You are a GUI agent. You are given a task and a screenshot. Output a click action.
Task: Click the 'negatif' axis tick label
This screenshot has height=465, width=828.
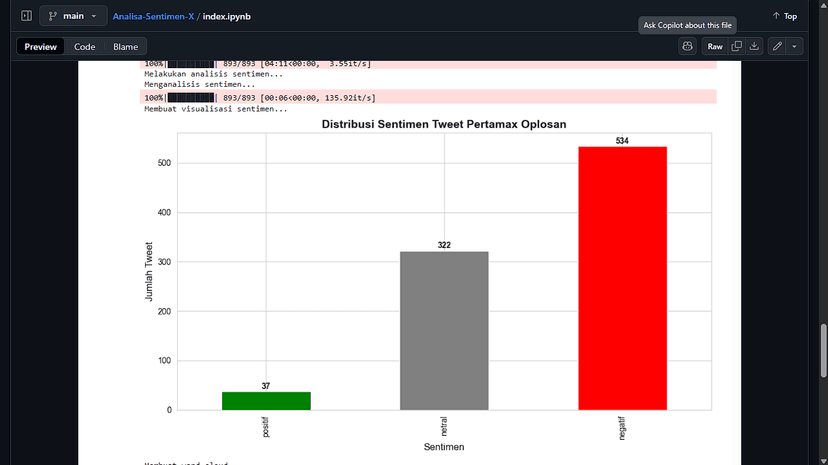(622, 428)
